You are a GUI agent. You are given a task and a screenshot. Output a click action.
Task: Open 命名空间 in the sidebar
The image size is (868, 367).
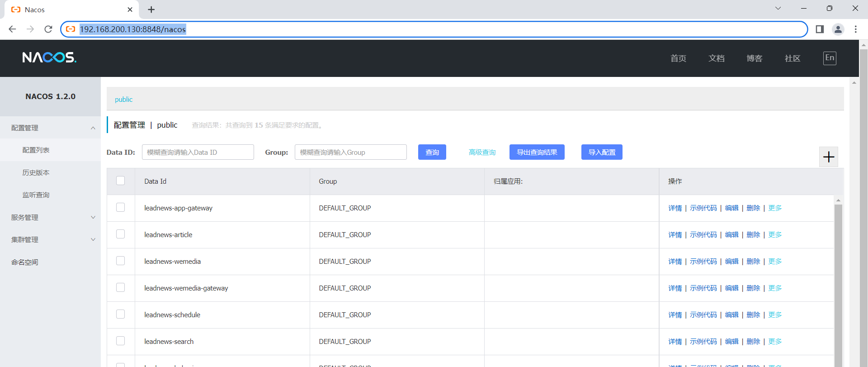point(50,262)
